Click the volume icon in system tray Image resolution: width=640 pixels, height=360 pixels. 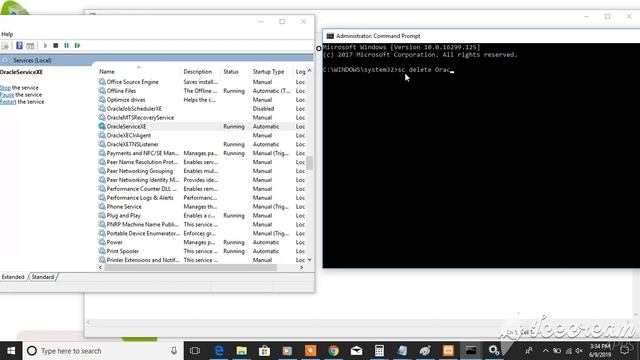click(579, 351)
